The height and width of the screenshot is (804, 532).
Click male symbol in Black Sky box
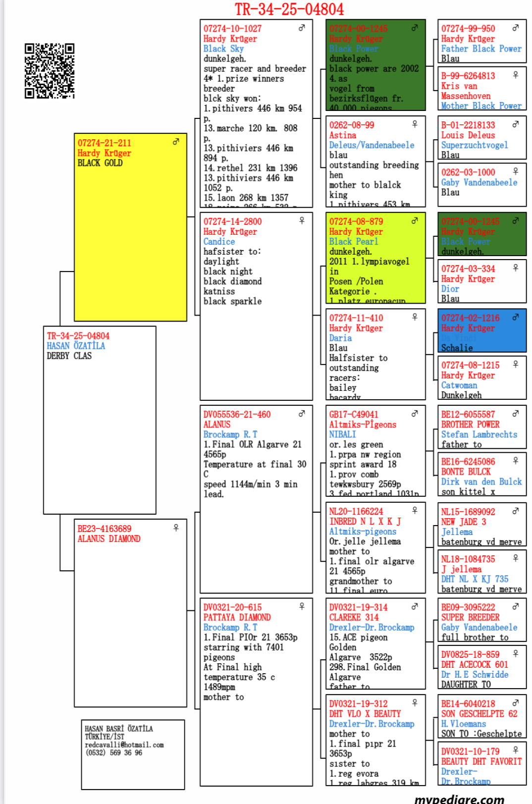point(302,28)
